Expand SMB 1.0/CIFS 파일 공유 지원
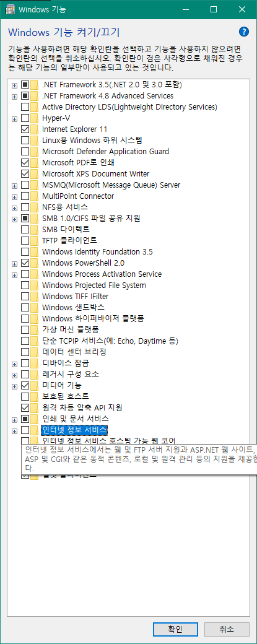This screenshot has width=257, height=644. tap(15, 219)
